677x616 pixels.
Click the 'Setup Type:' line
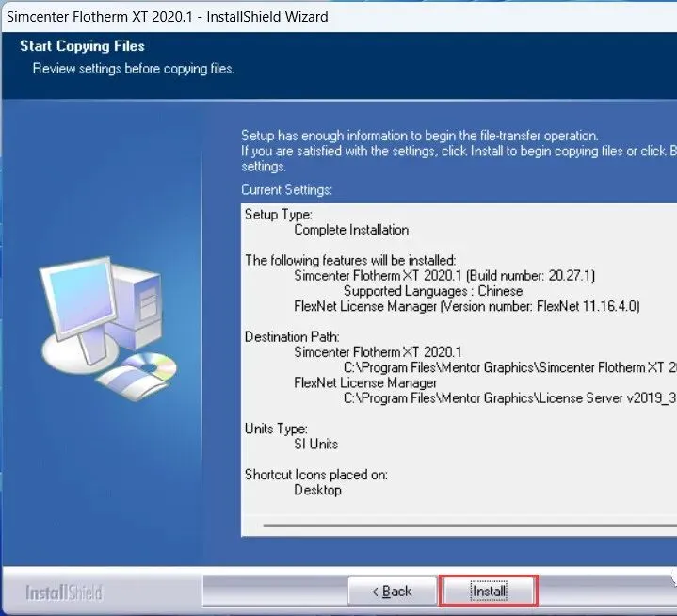[x=278, y=214]
